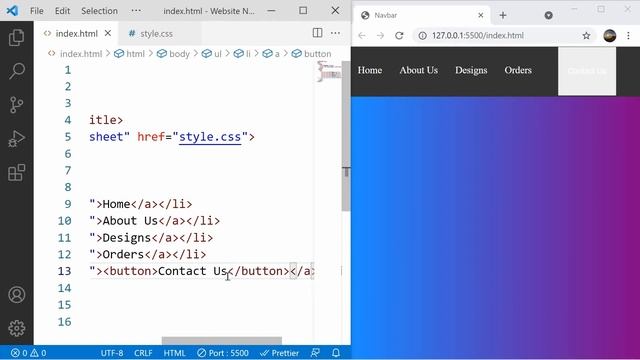Open the Explorer view in VS Code

[x=16, y=38]
